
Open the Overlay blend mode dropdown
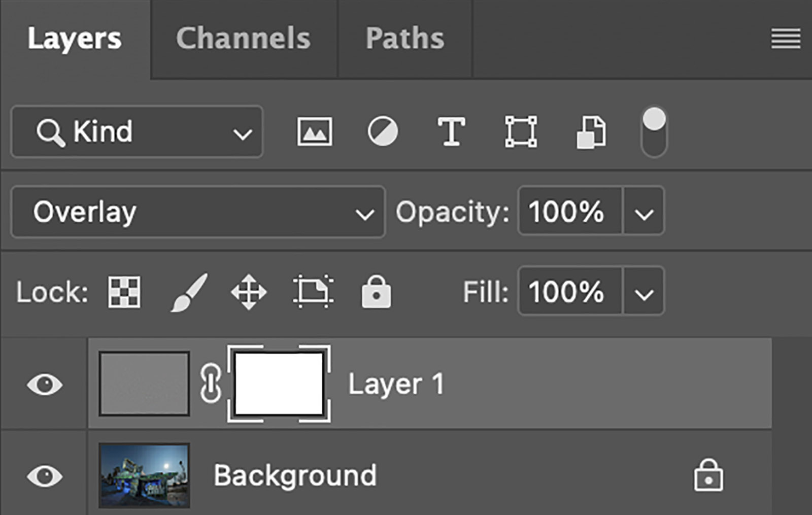tap(198, 212)
